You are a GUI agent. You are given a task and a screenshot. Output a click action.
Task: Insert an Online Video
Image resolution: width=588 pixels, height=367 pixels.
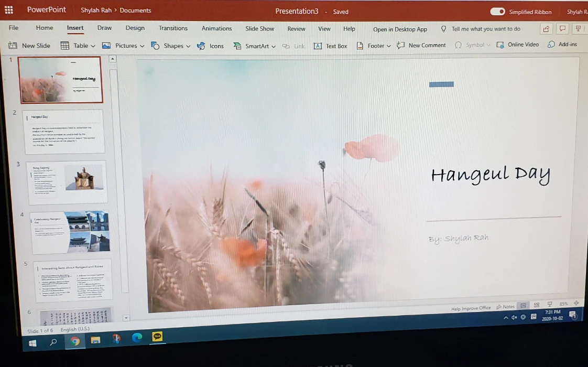coord(517,45)
